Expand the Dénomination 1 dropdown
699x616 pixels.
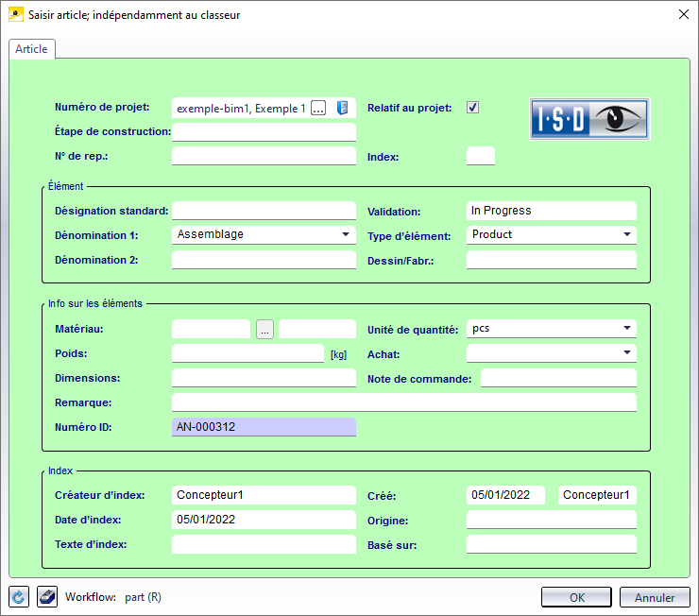(x=346, y=234)
